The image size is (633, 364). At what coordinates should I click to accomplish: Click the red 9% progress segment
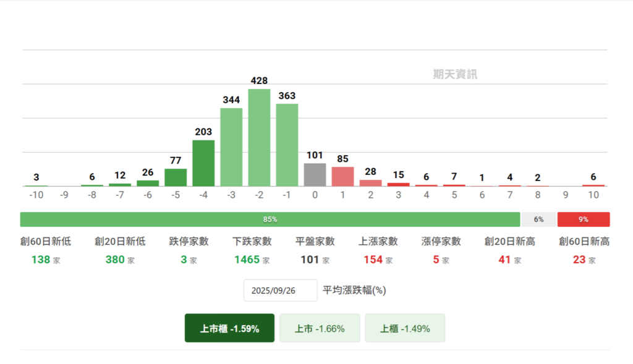click(x=583, y=219)
